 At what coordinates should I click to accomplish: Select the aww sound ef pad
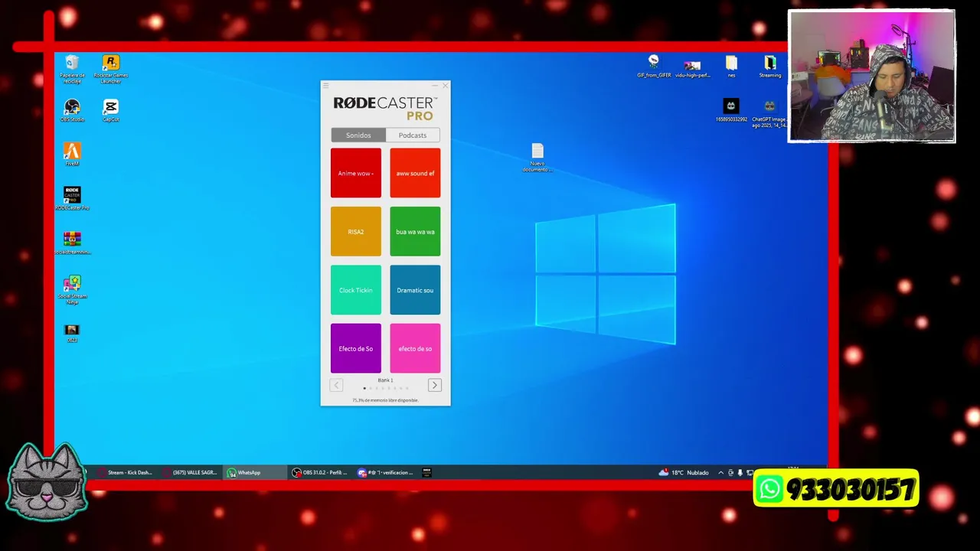coord(415,173)
